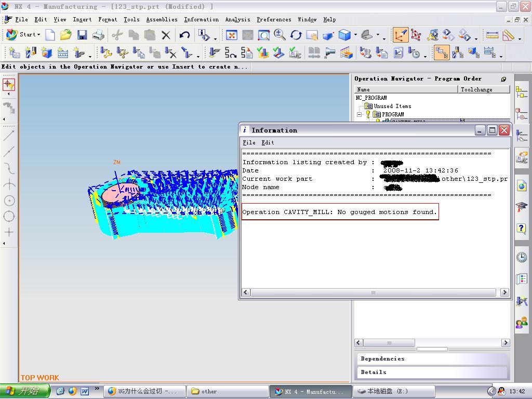The width and height of the screenshot is (532, 399).
Task: Open the Insert menu
Action: (82, 20)
